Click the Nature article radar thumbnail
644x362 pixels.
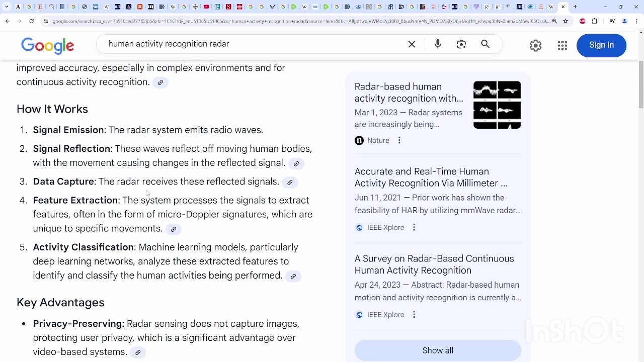click(497, 105)
